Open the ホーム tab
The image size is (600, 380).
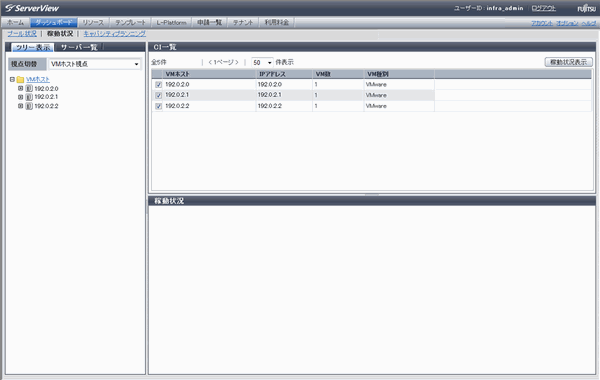coord(15,23)
